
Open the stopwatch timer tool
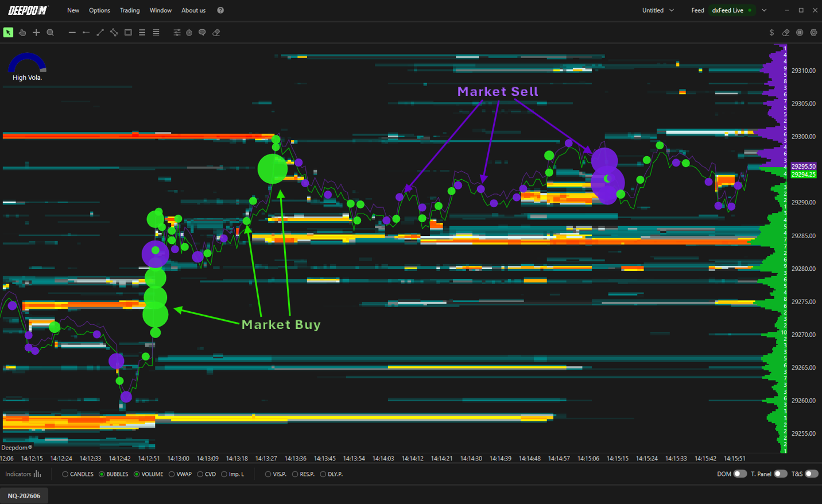[x=189, y=33]
